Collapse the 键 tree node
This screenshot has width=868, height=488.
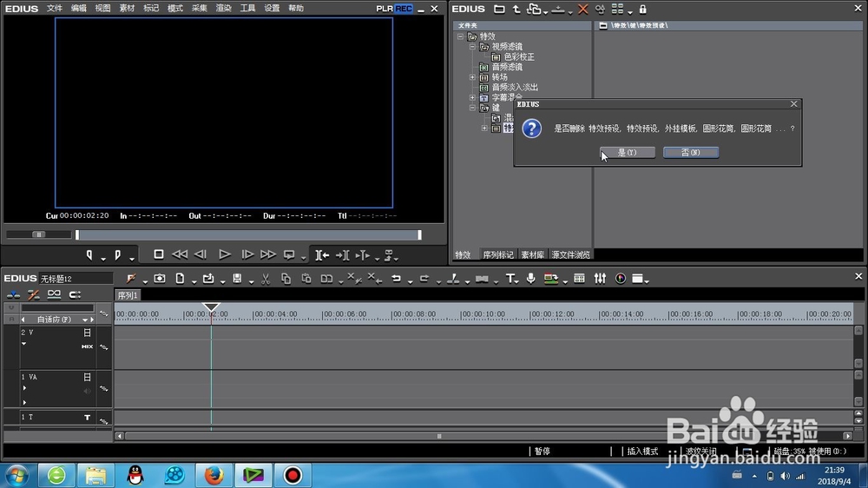click(x=472, y=108)
